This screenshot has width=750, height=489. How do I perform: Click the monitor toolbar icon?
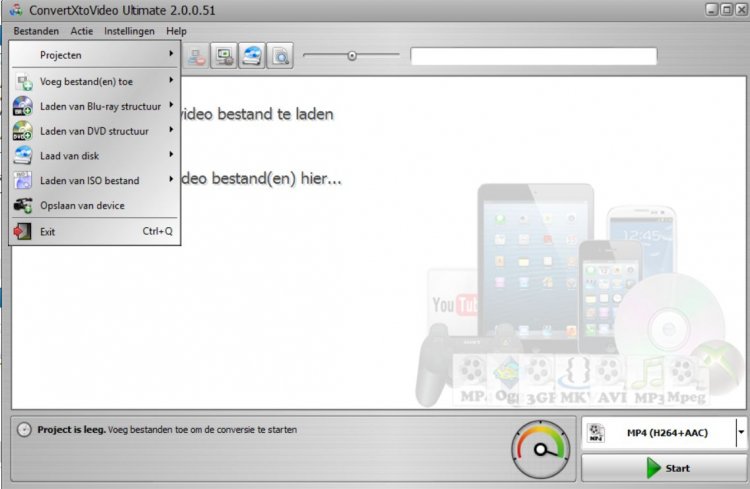click(x=225, y=56)
